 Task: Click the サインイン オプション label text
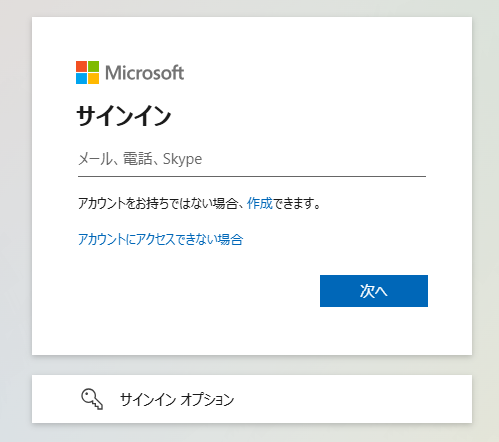[177, 399]
